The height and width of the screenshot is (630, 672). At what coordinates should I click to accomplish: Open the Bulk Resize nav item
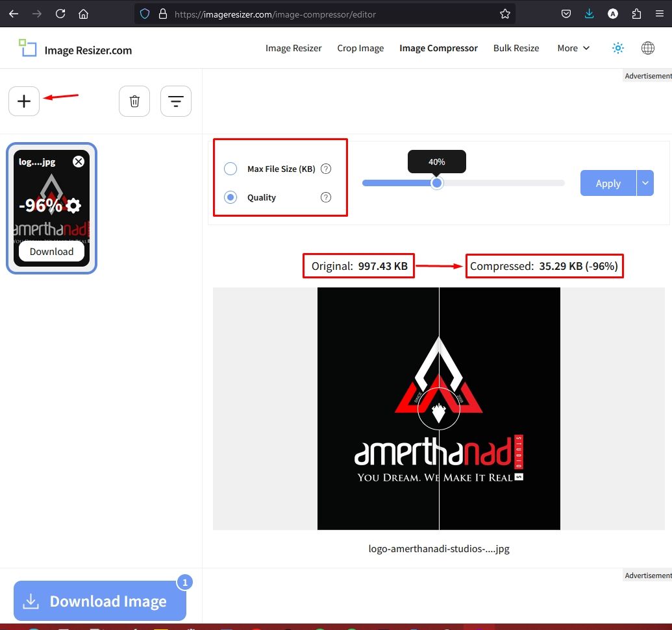[x=516, y=48]
